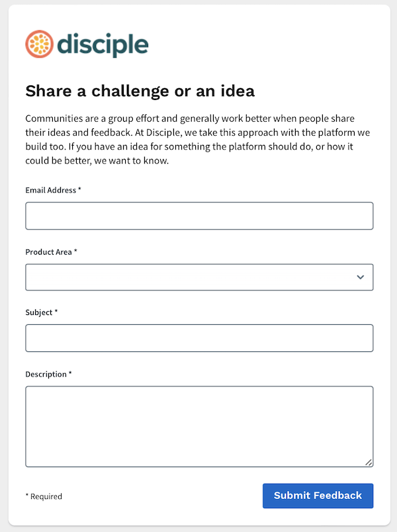Select the Subject field label

(x=38, y=312)
